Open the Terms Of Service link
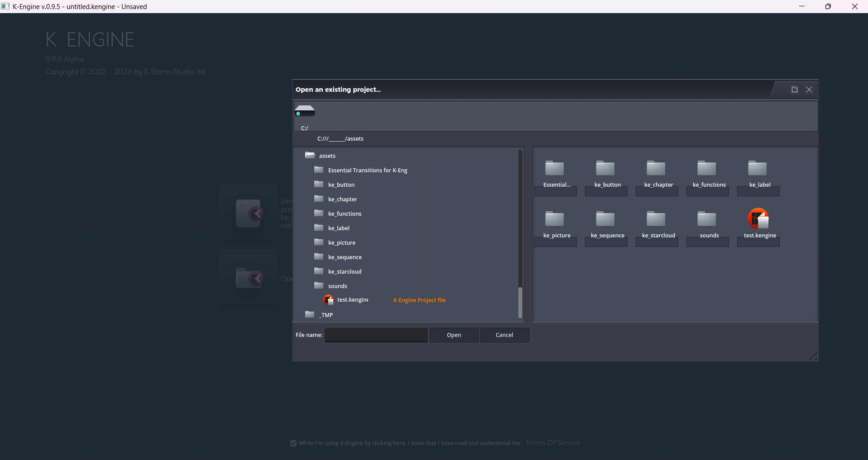 click(x=553, y=443)
